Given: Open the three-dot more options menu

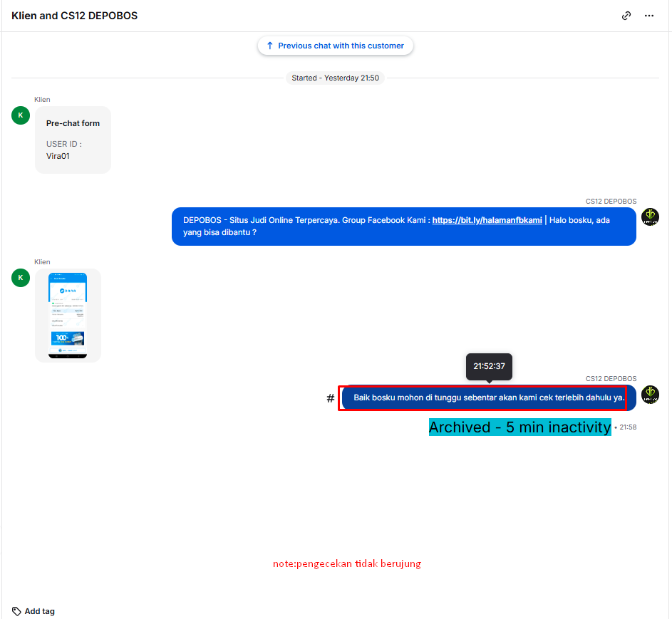Looking at the screenshot, I should click(649, 16).
